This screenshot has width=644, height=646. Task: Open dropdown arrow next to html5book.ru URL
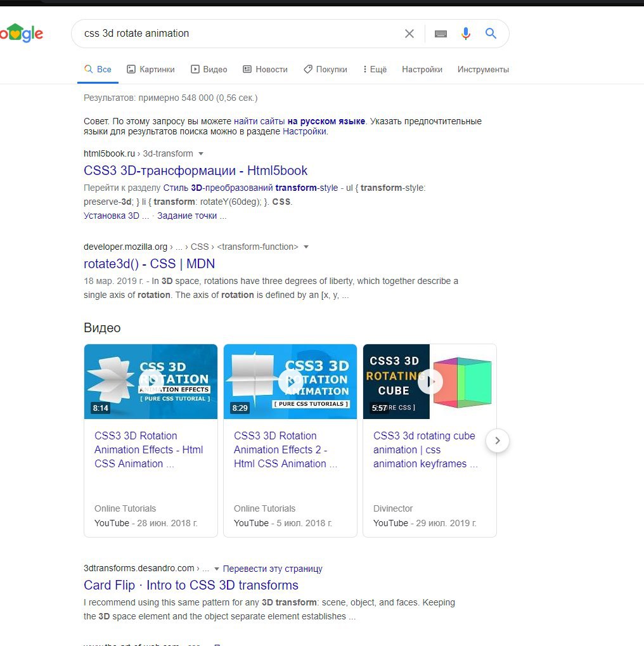click(201, 153)
